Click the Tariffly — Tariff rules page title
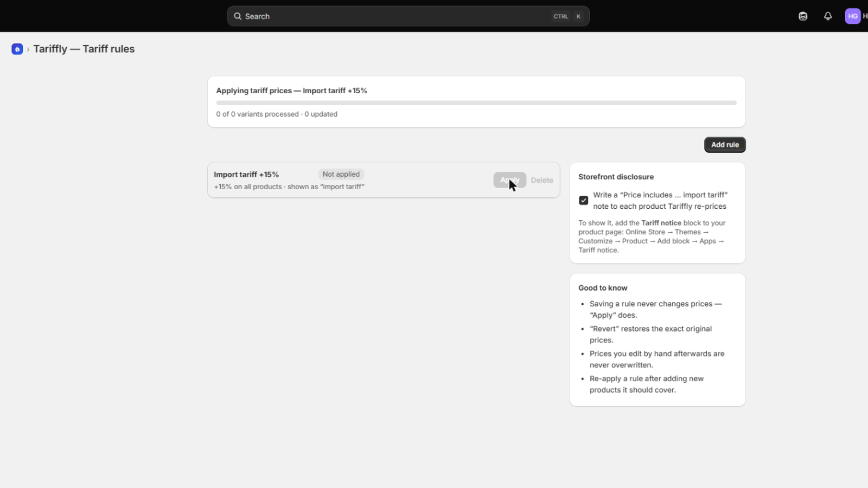Image resolution: width=868 pixels, height=488 pixels. point(84,49)
